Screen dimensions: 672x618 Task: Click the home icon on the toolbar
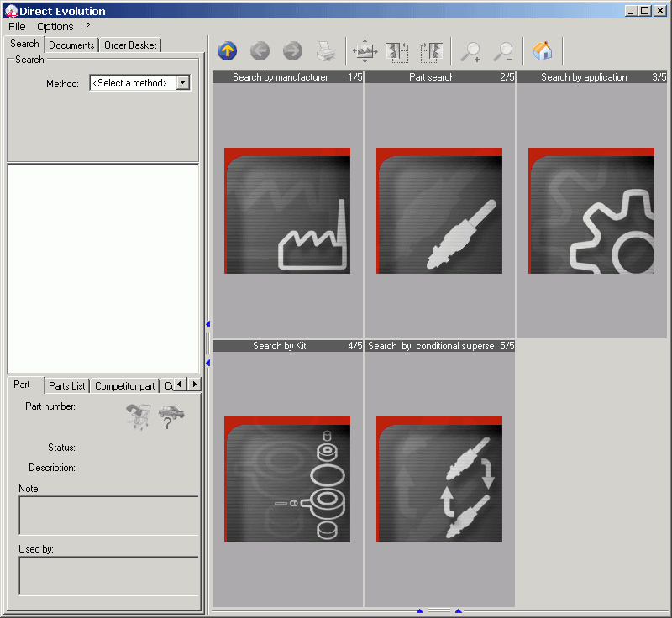543,51
